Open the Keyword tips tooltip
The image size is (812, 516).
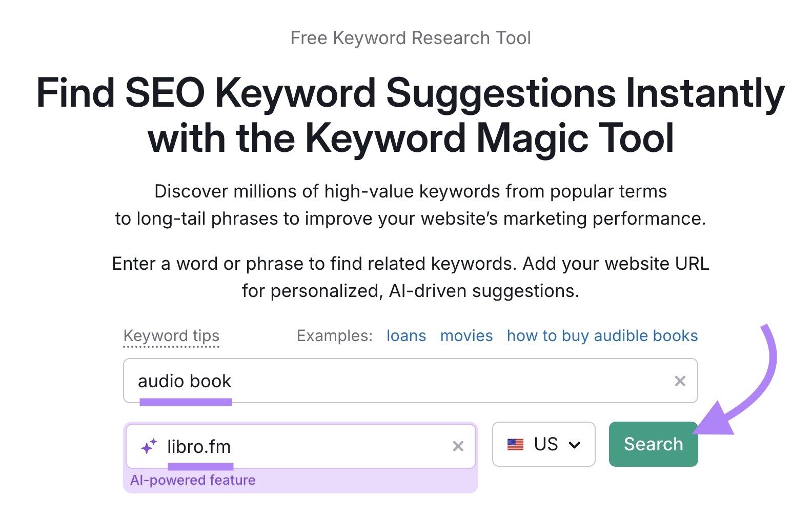tap(171, 335)
